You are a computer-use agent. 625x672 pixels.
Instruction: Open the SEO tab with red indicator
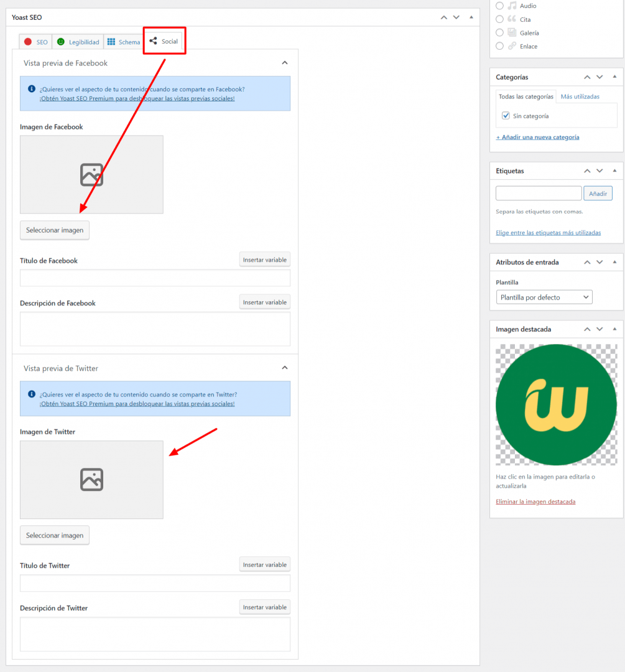(36, 42)
